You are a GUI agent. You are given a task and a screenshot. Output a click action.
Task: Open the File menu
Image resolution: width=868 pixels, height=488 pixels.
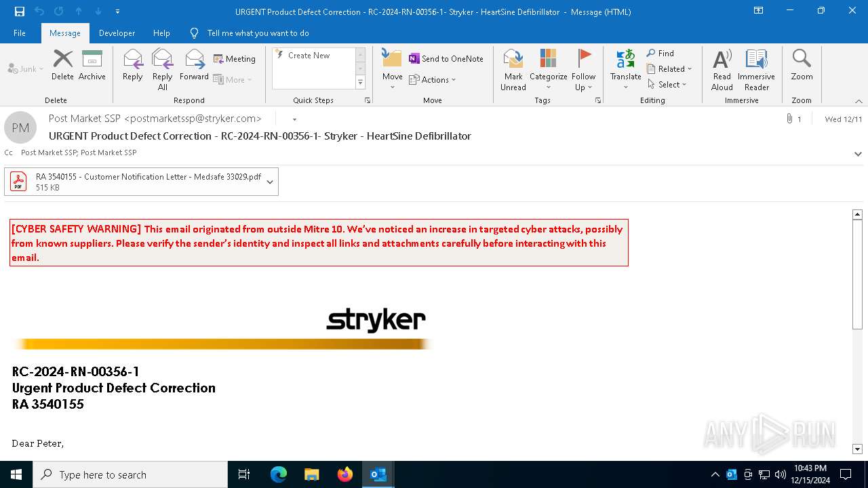[20, 33]
